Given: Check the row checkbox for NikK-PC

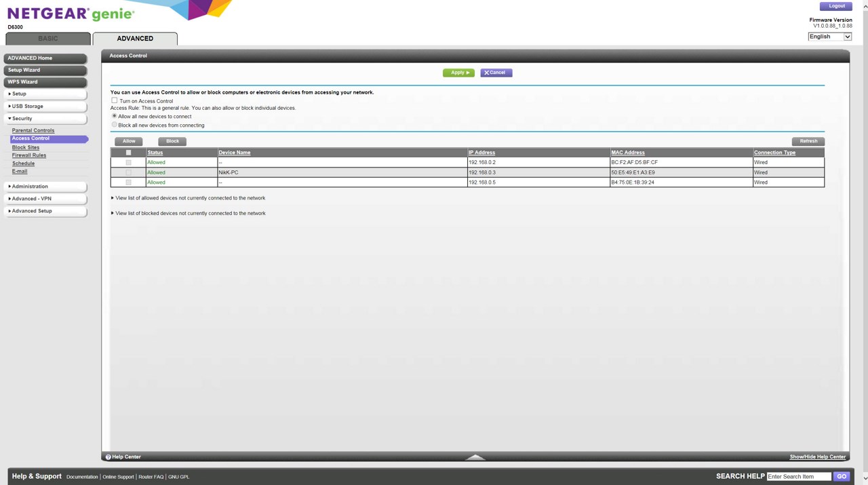Looking at the screenshot, I should click(x=128, y=172).
